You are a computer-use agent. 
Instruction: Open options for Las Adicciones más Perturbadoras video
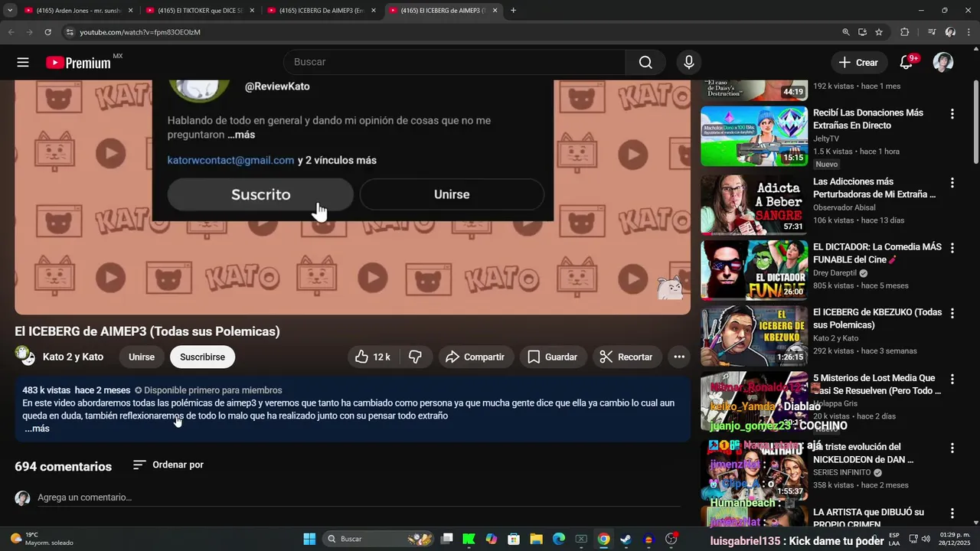coord(952,183)
